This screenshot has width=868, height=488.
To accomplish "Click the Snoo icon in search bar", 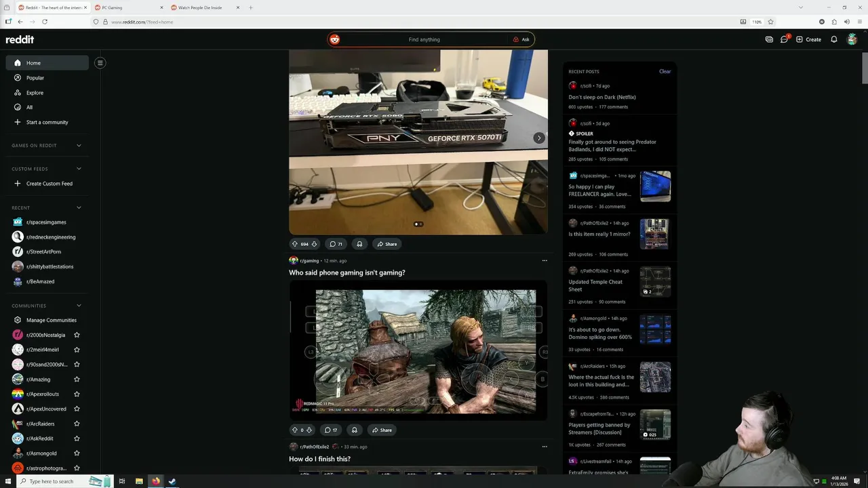I will (334, 39).
